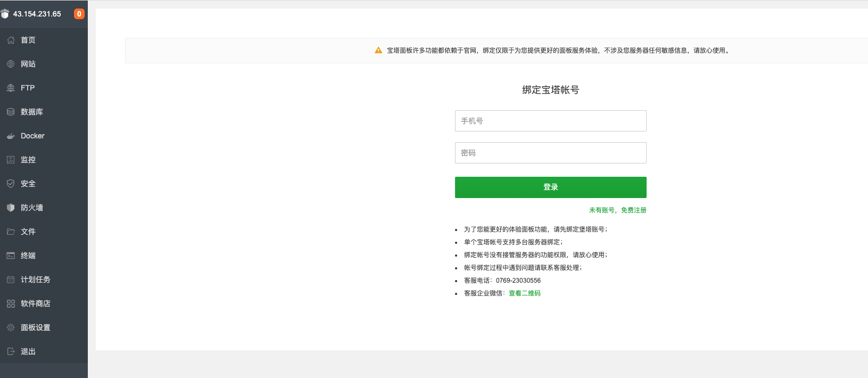Image resolution: width=868 pixels, height=378 pixels.
Task: Click the terminal icon beside 终端
Action: (11, 256)
